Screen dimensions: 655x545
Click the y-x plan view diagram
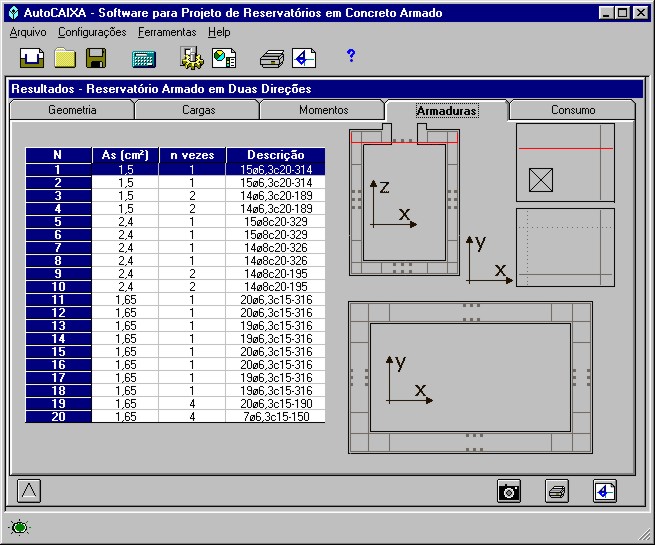[x=470, y=378]
